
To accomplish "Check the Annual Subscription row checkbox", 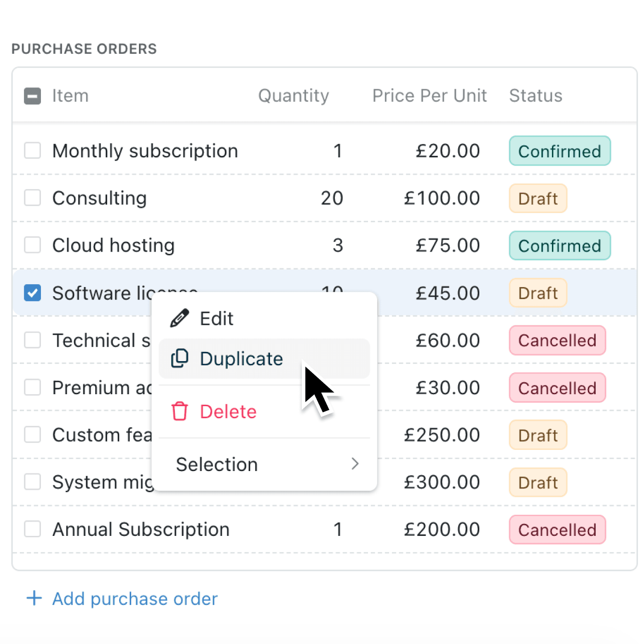I will click(x=32, y=529).
